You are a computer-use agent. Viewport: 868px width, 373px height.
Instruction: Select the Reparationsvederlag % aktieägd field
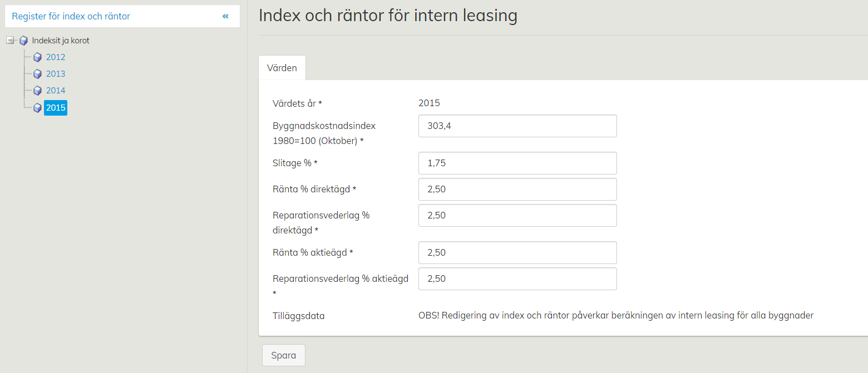(517, 278)
